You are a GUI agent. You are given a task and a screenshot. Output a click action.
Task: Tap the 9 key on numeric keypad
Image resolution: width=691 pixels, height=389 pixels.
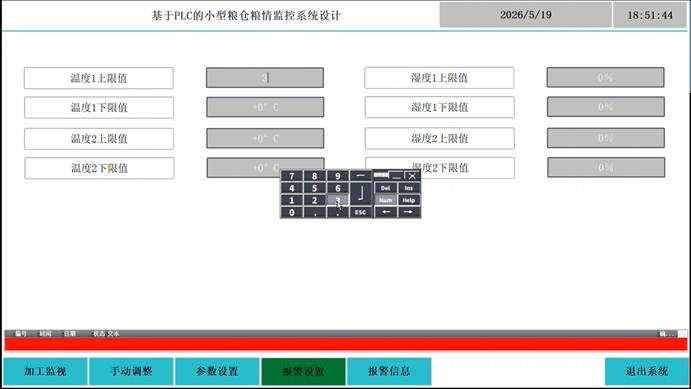click(x=338, y=176)
